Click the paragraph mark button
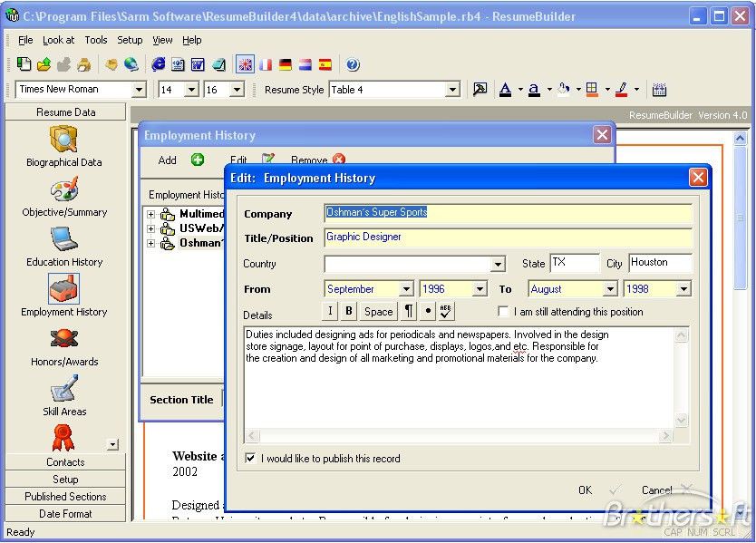The image size is (756, 543). (409, 311)
